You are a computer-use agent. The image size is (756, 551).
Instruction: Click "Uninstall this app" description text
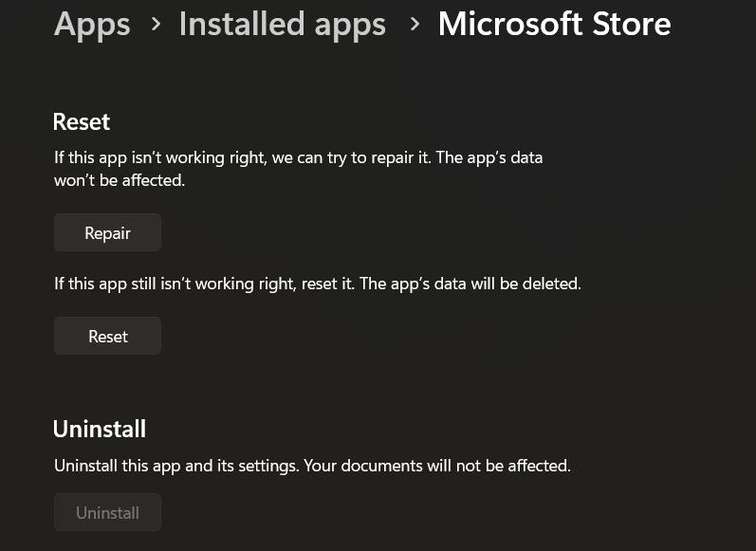click(112, 466)
